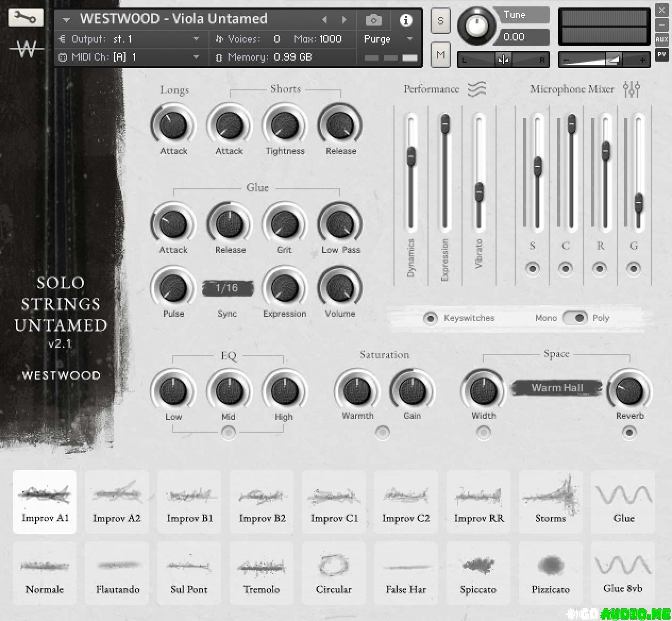Toggle the G microphone on/off
This screenshot has width=672, height=621.
pyautogui.click(x=633, y=268)
